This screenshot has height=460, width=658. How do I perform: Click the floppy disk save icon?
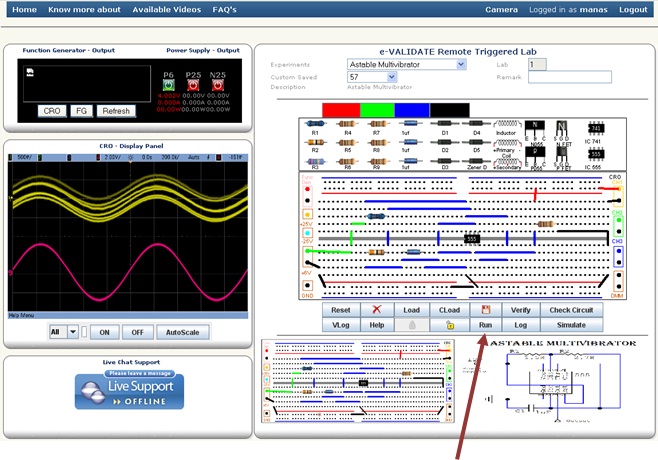tap(485, 310)
